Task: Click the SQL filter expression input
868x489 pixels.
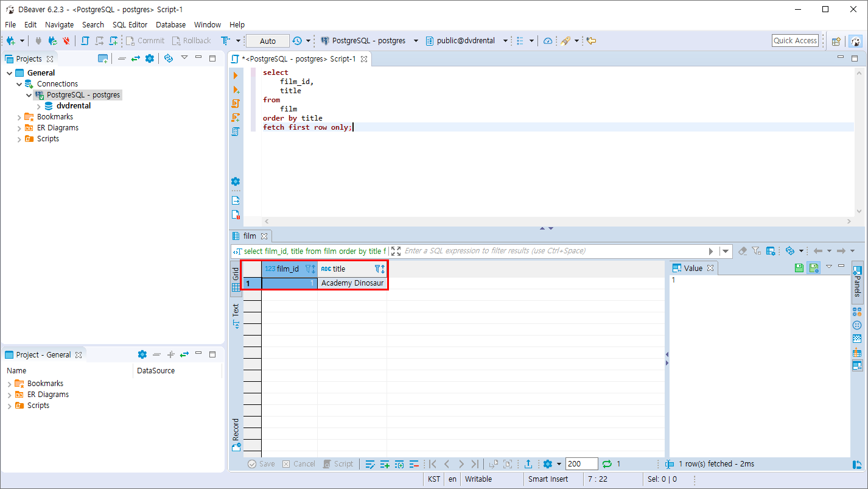Action: [x=554, y=251]
